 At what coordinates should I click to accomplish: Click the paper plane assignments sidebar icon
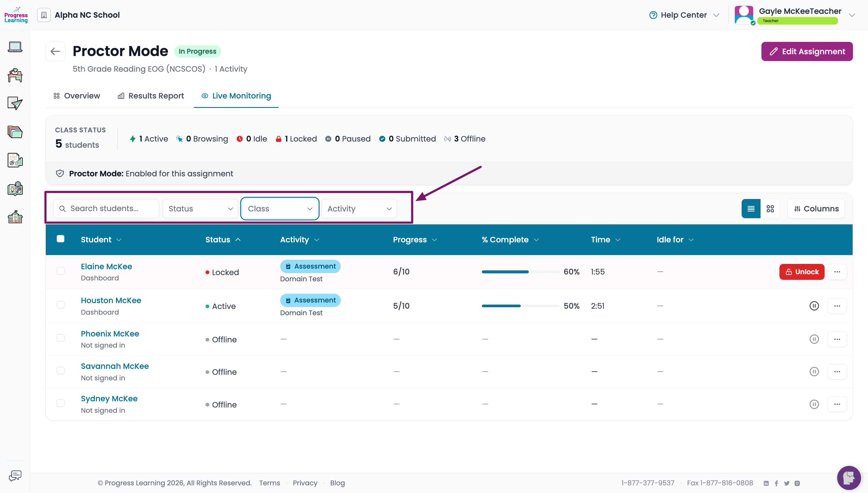15,103
